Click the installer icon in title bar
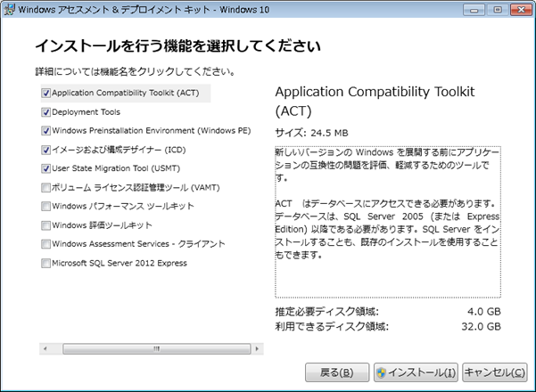 point(9,9)
